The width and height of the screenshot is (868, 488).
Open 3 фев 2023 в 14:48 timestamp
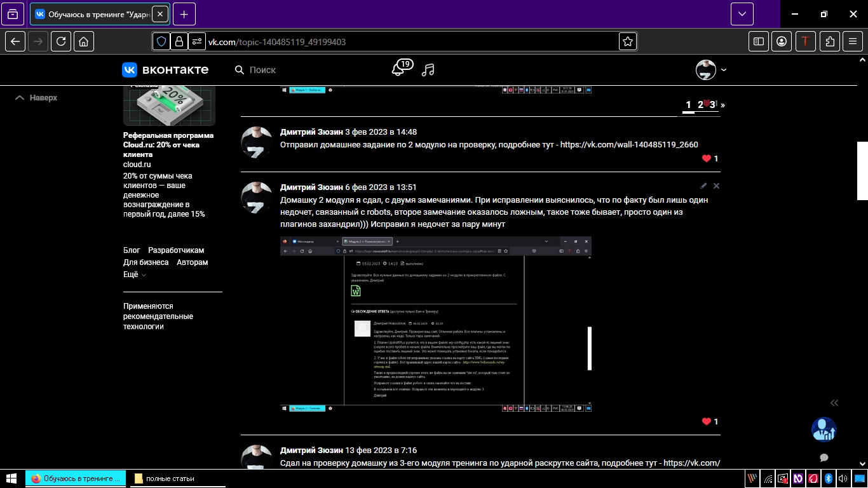381,132
